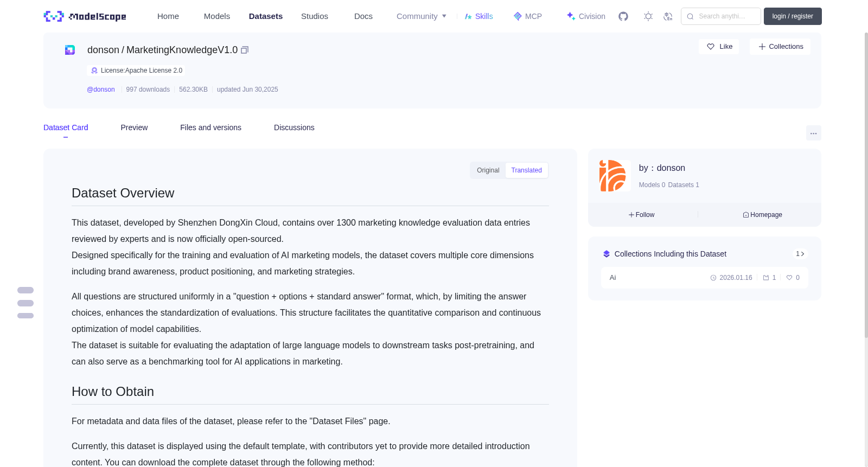Click the updated Jun 30,2025 text
Screen dimensions: 868x467
pos(247,89)
